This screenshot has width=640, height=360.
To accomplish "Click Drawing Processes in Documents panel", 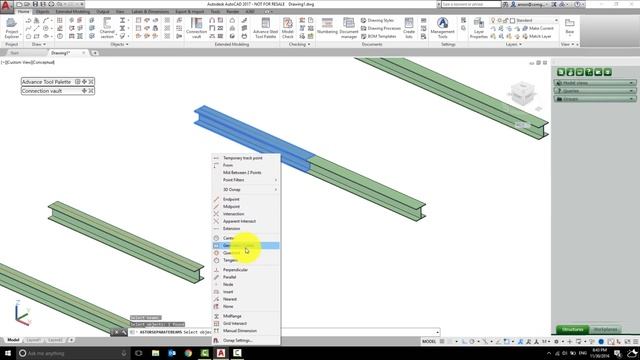I will pos(380,28).
